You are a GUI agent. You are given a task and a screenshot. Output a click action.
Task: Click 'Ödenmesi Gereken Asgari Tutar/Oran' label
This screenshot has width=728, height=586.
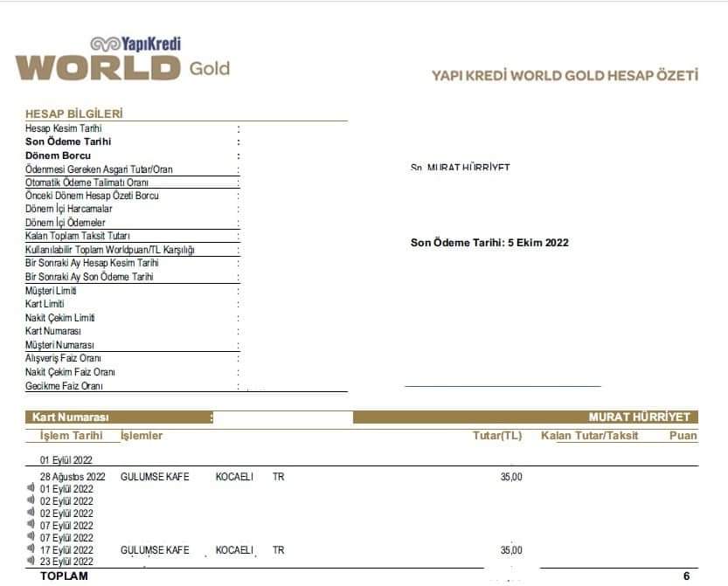tap(99, 169)
